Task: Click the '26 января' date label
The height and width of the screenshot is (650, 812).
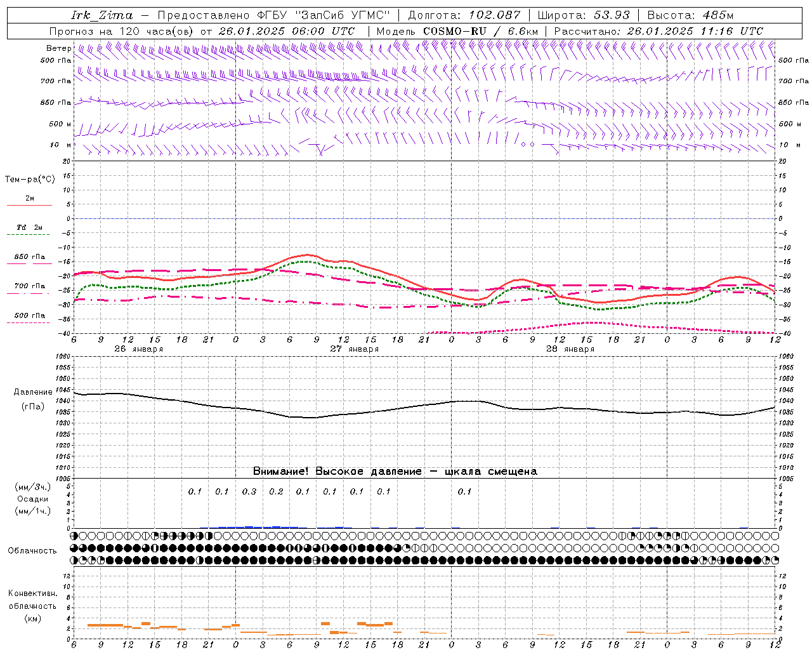Action: (138, 349)
